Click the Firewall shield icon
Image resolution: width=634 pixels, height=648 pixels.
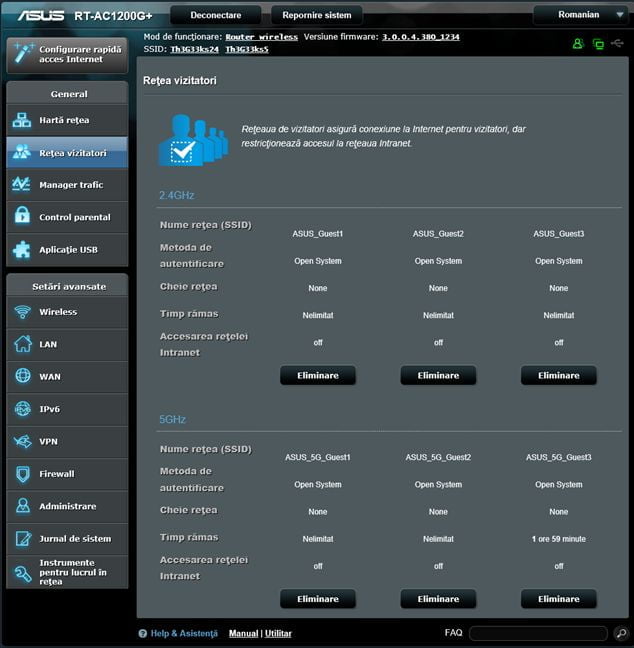point(22,474)
